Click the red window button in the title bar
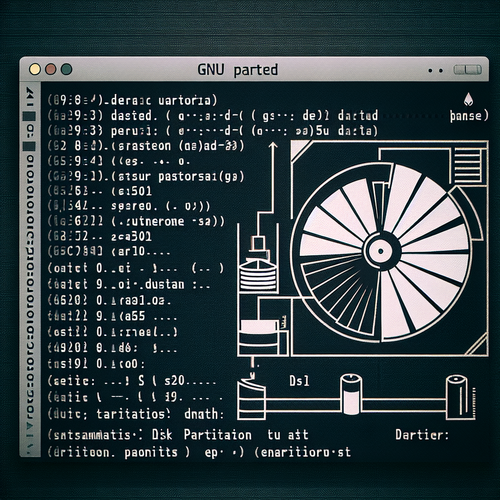 click(51, 70)
